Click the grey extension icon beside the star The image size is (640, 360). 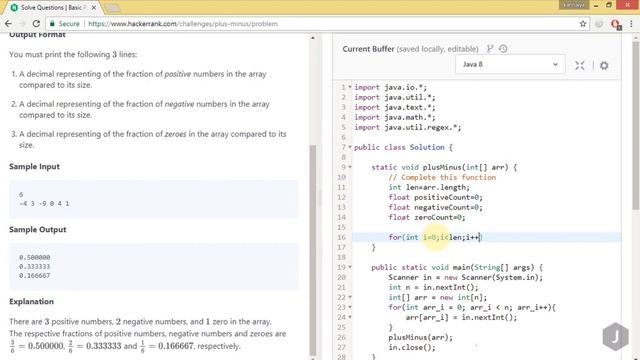pyautogui.click(x=599, y=24)
